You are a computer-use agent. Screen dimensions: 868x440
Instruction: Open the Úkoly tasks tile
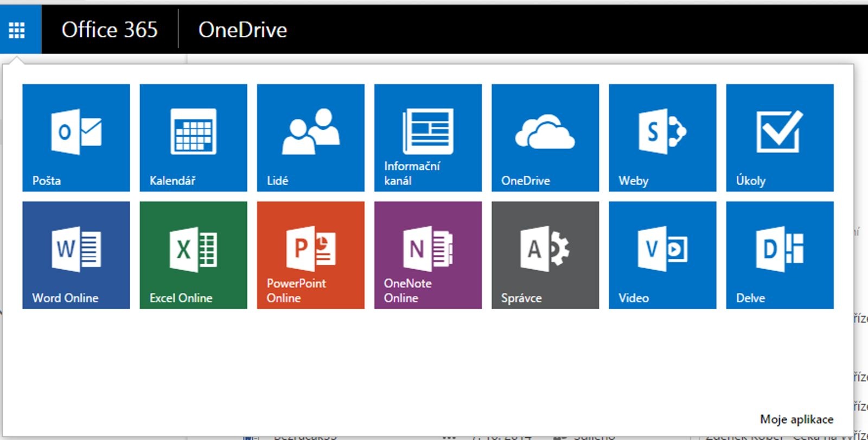(780, 138)
